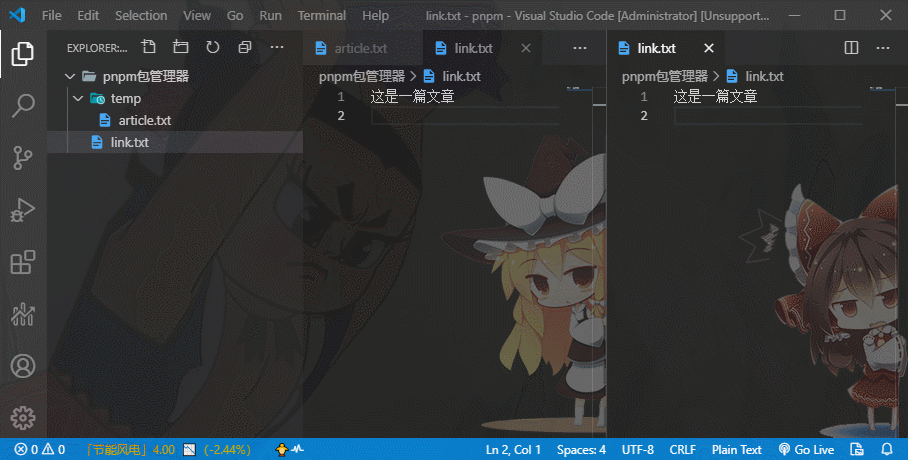This screenshot has width=908, height=460.
Task: Open more actions for left editor group
Action: [580, 48]
